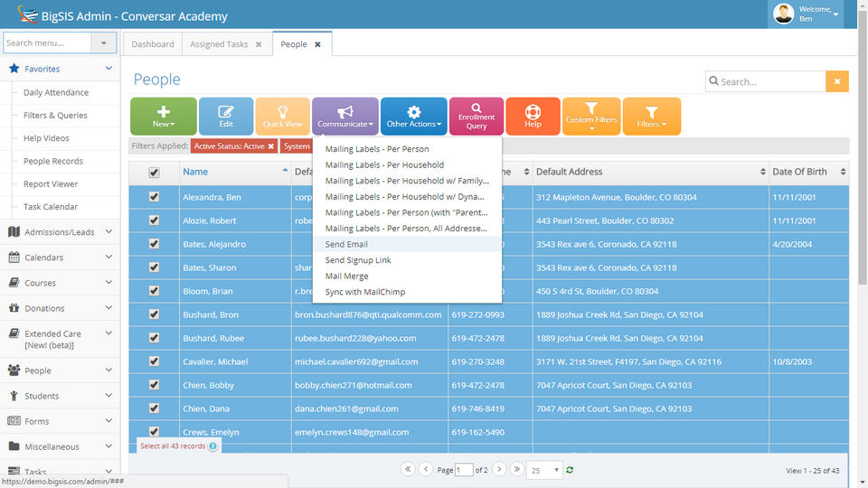Change rows per page dropdown showing 25
868x488 pixels.
544,470
